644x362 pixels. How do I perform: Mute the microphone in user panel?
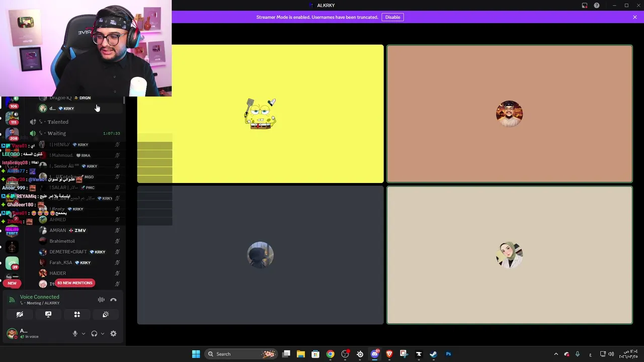(x=75, y=333)
